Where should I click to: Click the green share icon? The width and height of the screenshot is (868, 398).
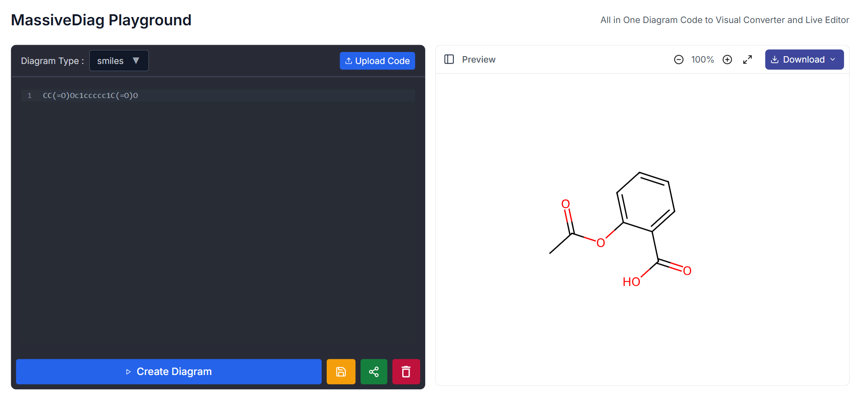374,372
